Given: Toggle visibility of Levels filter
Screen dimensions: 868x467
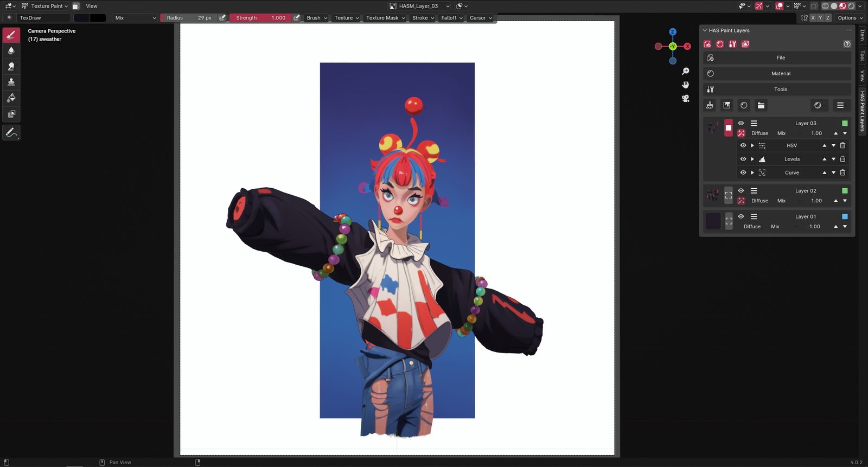Looking at the screenshot, I should tap(743, 159).
